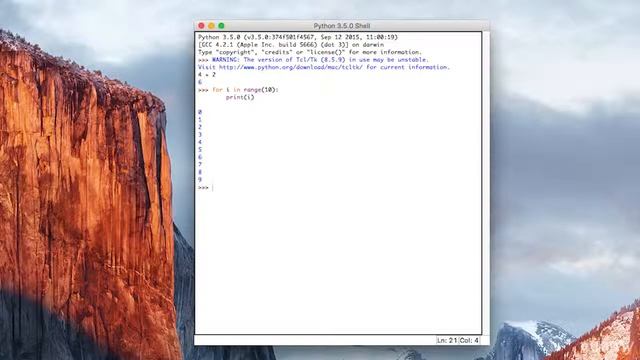This screenshot has width=640, height=360.
Task: Click the Col: 4 status bar entry
Action: [x=469, y=340]
